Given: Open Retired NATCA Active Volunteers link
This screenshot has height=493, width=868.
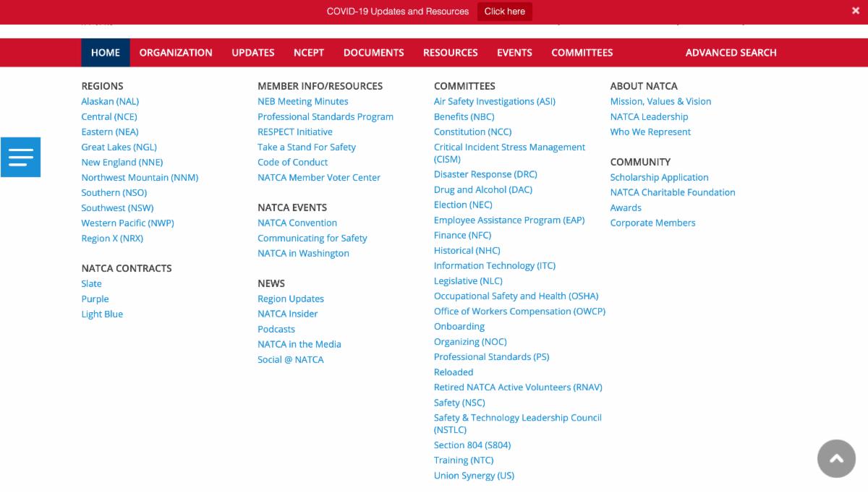Looking at the screenshot, I should click(518, 387).
